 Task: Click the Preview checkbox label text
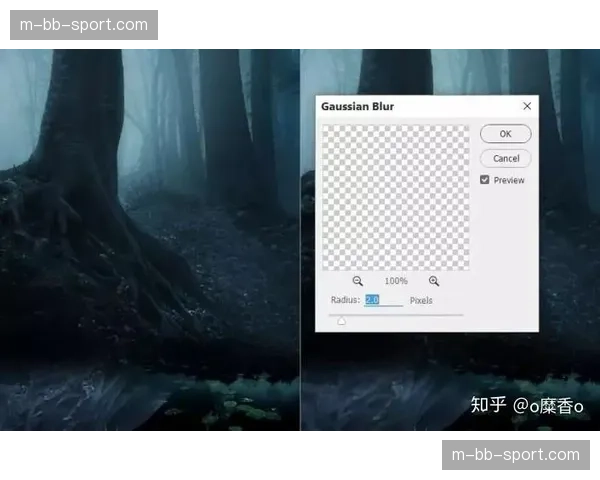509,180
